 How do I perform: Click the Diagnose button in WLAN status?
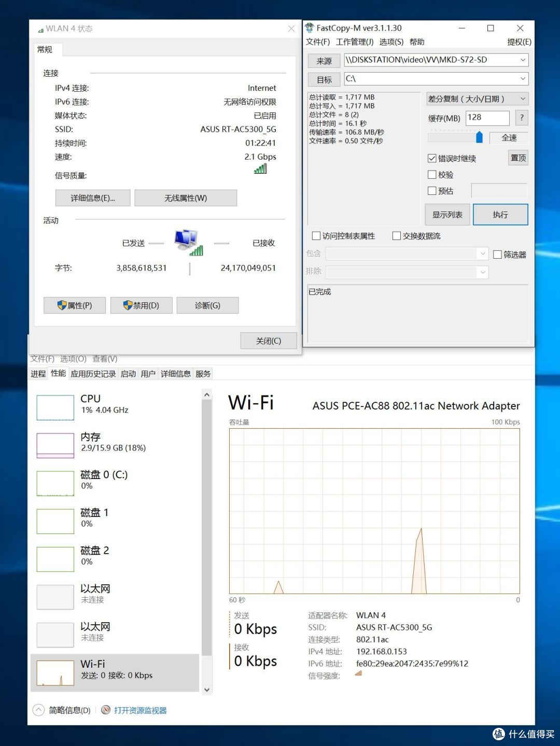coord(207,305)
